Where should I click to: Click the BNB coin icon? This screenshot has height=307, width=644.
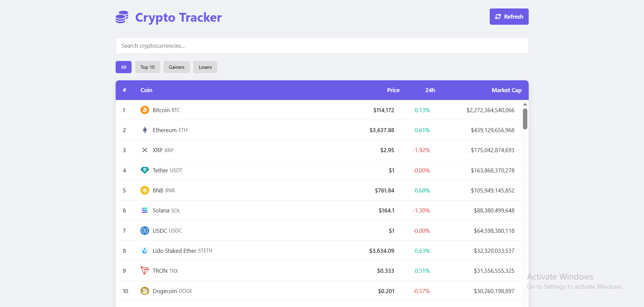click(x=145, y=190)
